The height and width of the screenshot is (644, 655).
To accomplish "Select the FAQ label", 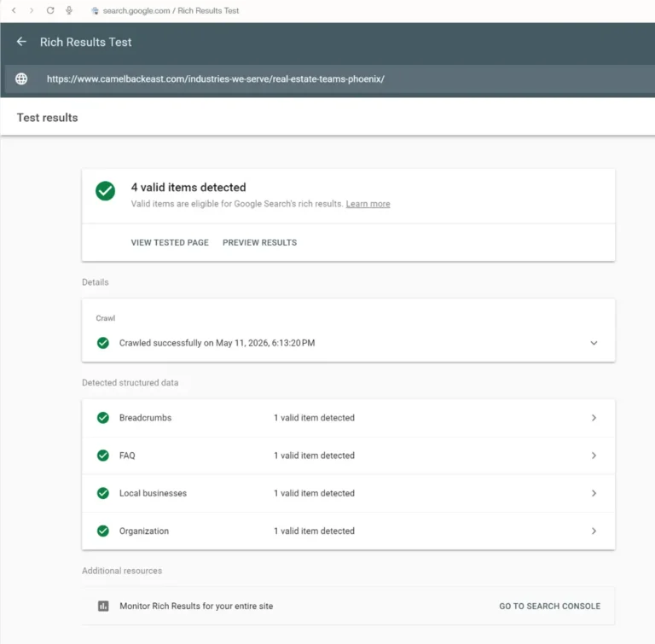I will (x=127, y=455).
